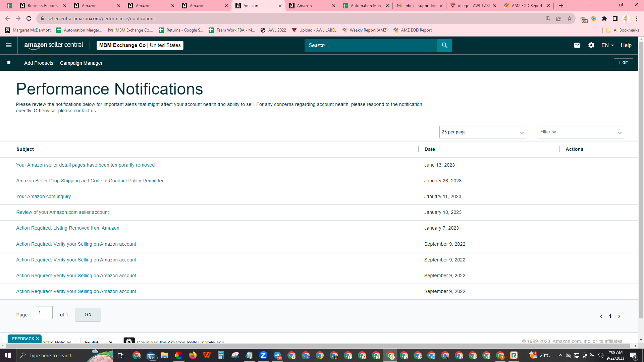This screenshot has width=644, height=362.
Task: Bookmark this page with the star icon
Action: tap(570, 18)
